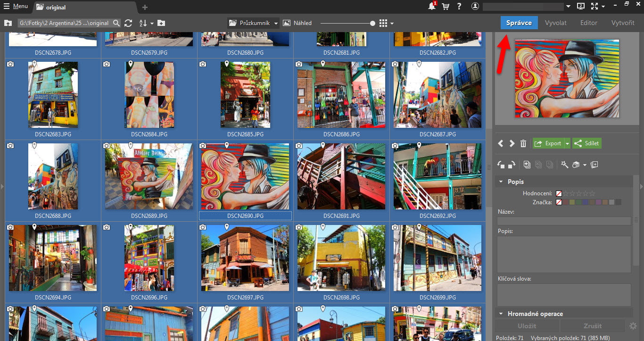Expand the grid display mode dropdown arrow
Image resolution: width=644 pixels, height=341 pixels.
tap(392, 23)
